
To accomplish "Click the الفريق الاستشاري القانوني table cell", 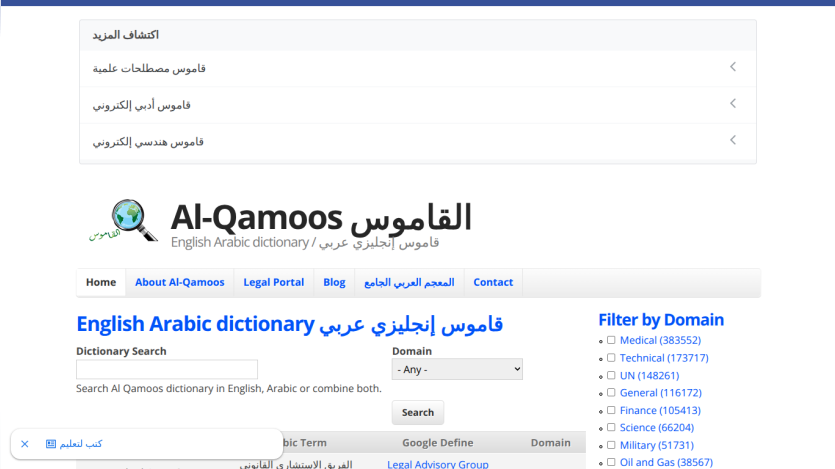I will [296, 464].
